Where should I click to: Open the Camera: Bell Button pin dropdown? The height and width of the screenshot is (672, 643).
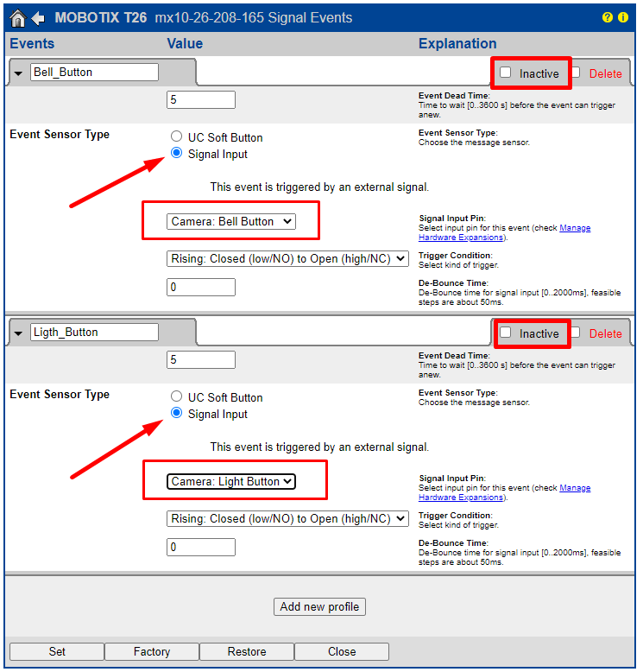[231, 222]
